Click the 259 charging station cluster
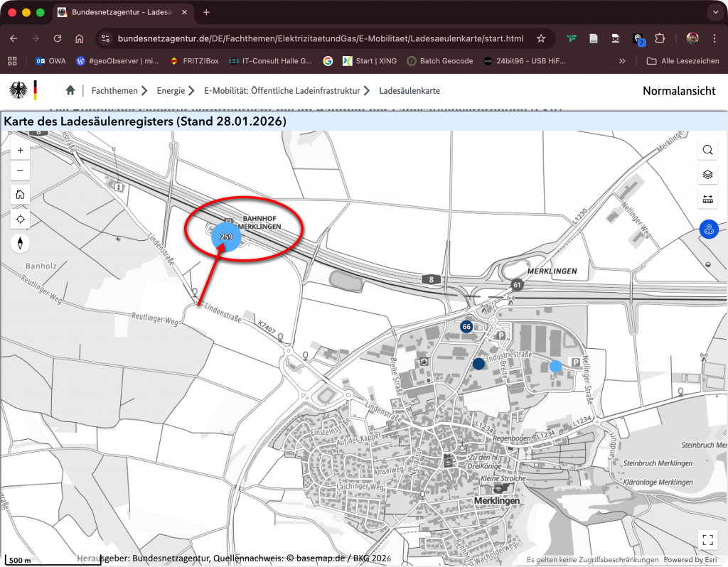 [x=227, y=237]
